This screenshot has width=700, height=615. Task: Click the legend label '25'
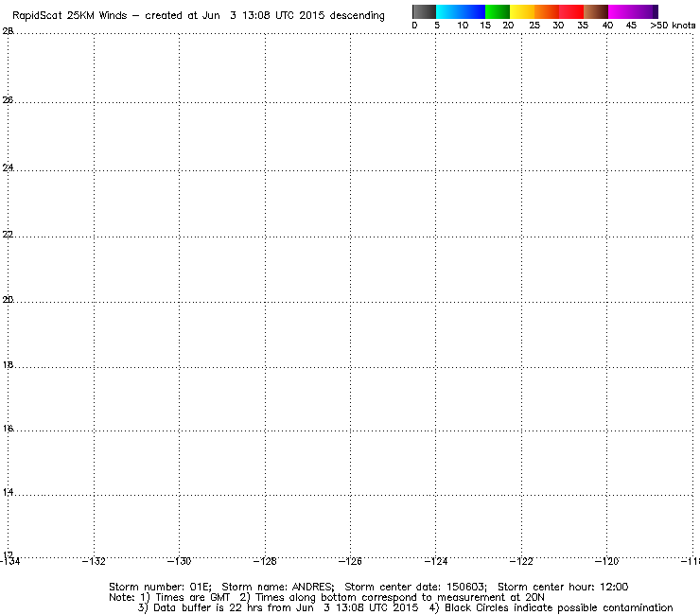[534, 26]
